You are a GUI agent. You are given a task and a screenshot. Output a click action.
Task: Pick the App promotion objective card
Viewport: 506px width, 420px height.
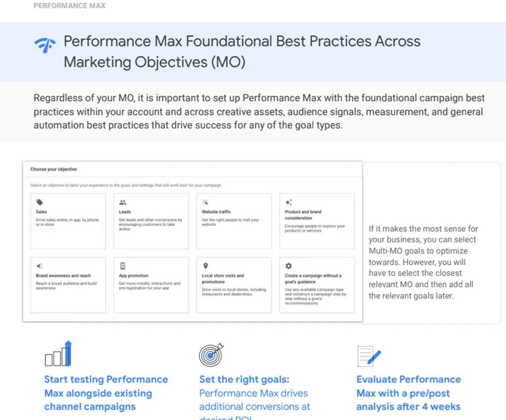151,285
